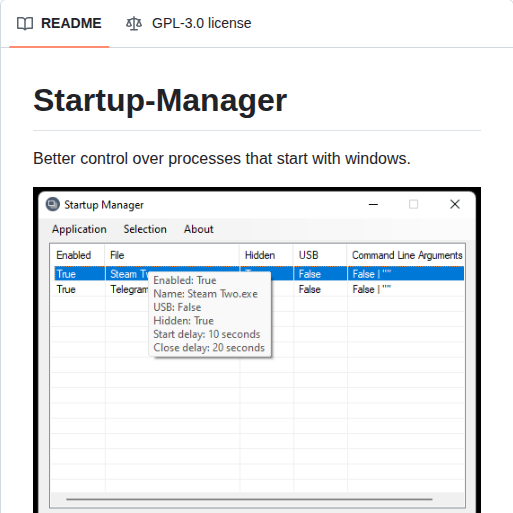Click the Startup Manager window title text
Viewport: 513px width, 513px height.
pos(104,205)
